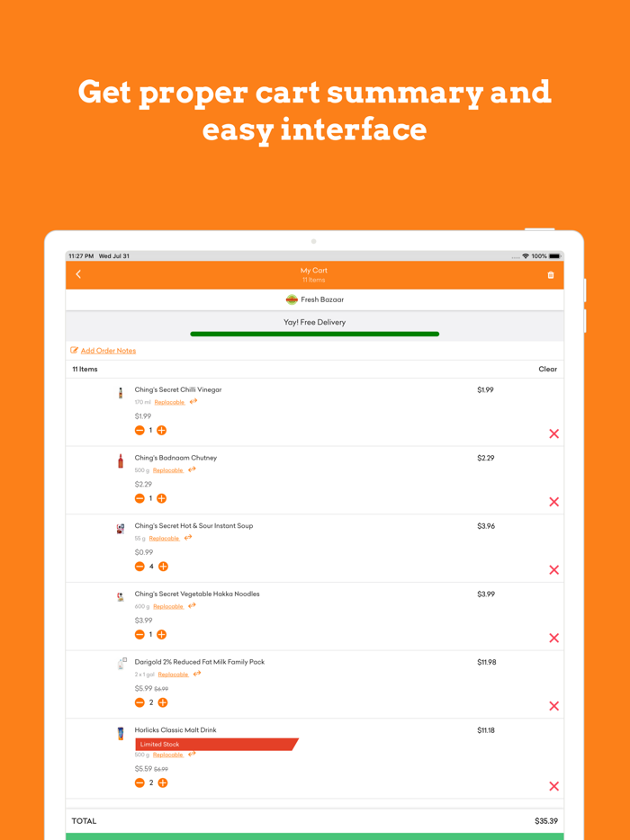630x840 pixels.
Task: Tap the Fresh Bazaar store logo
Action: point(292,299)
